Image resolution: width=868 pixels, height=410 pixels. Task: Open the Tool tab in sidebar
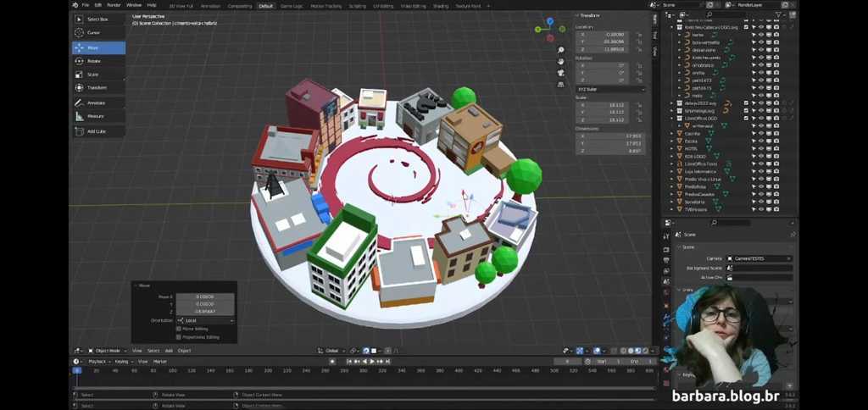point(655,34)
